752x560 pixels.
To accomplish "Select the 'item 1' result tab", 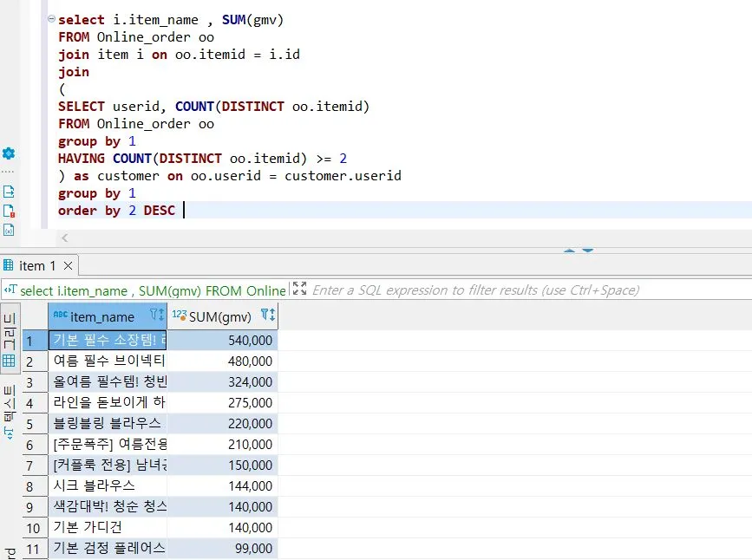I will (37, 265).
